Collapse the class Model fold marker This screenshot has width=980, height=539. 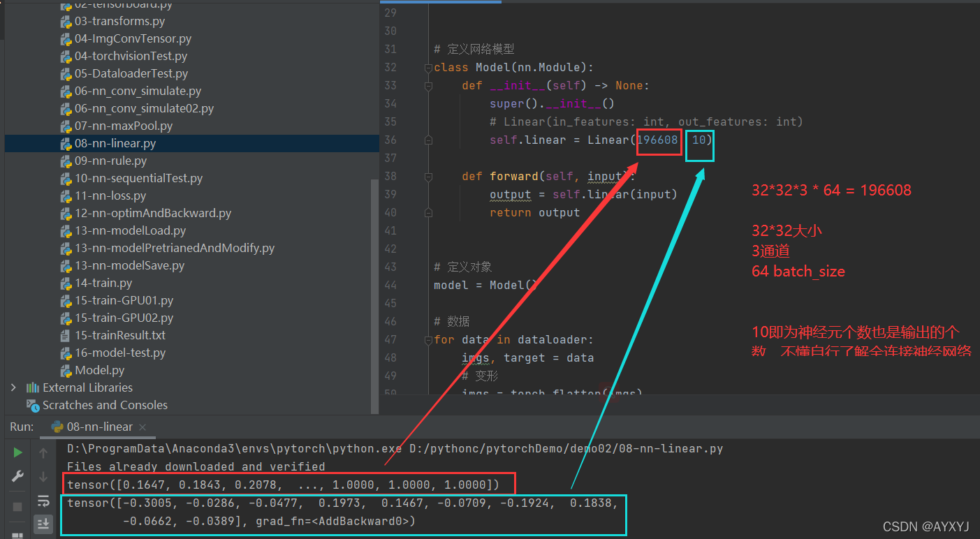(x=427, y=68)
